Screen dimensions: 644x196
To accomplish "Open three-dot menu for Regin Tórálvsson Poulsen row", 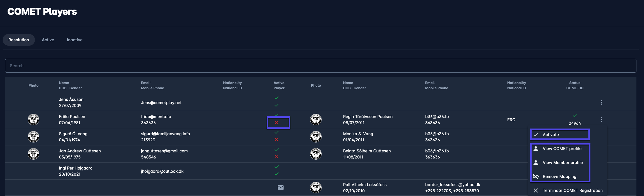I will click(601, 120).
